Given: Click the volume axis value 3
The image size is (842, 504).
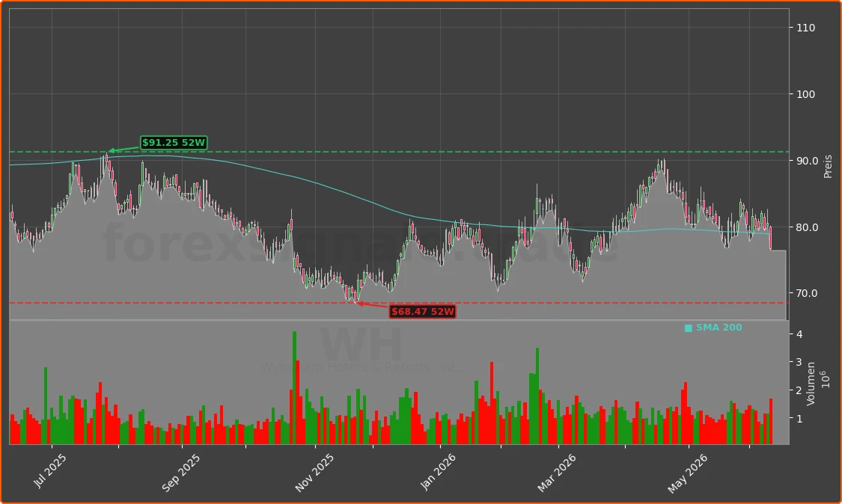Looking at the screenshot, I should [x=799, y=363].
